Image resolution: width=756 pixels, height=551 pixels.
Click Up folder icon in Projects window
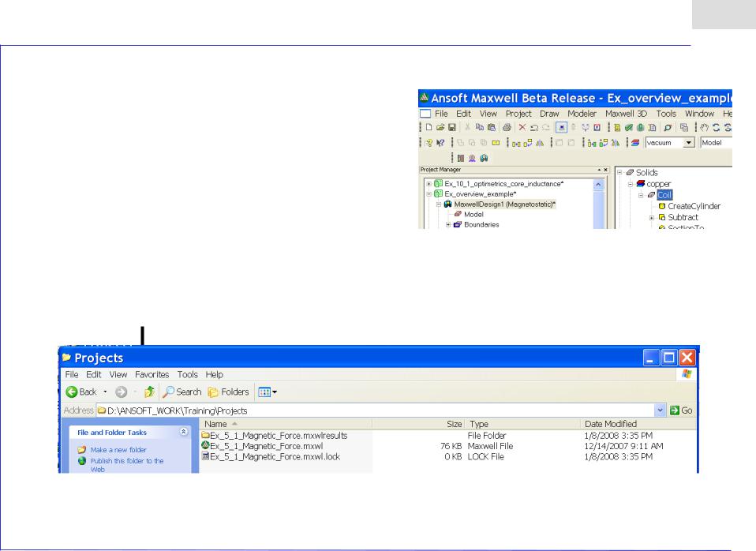(x=149, y=392)
